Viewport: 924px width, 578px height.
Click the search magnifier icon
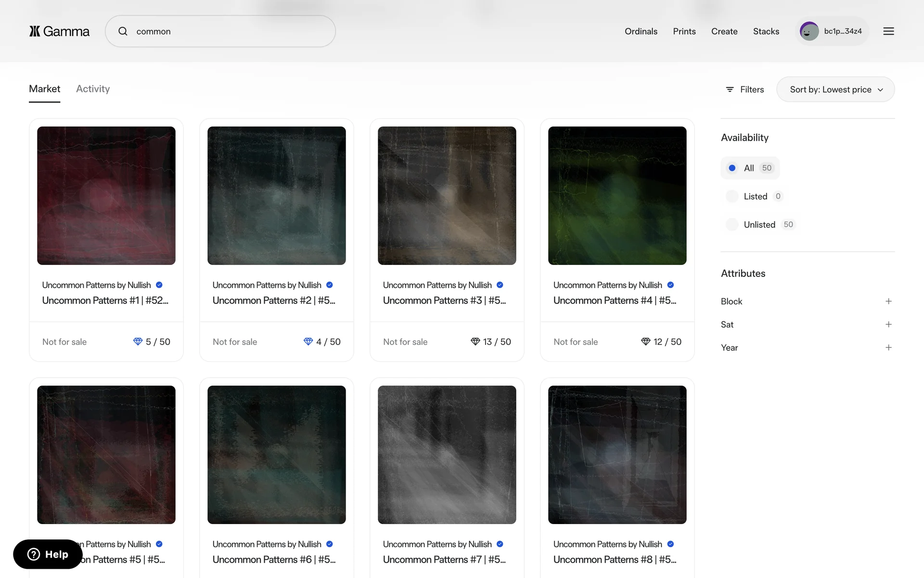point(123,31)
